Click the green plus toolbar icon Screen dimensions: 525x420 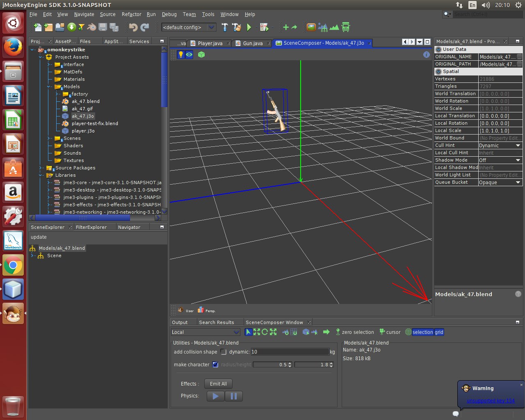pyautogui.click(x=286, y=27)
